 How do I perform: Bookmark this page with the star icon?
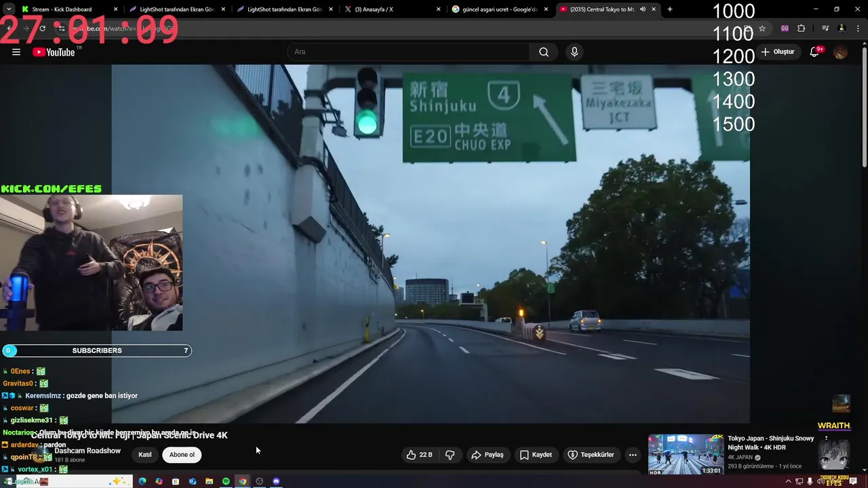(762, 28)
